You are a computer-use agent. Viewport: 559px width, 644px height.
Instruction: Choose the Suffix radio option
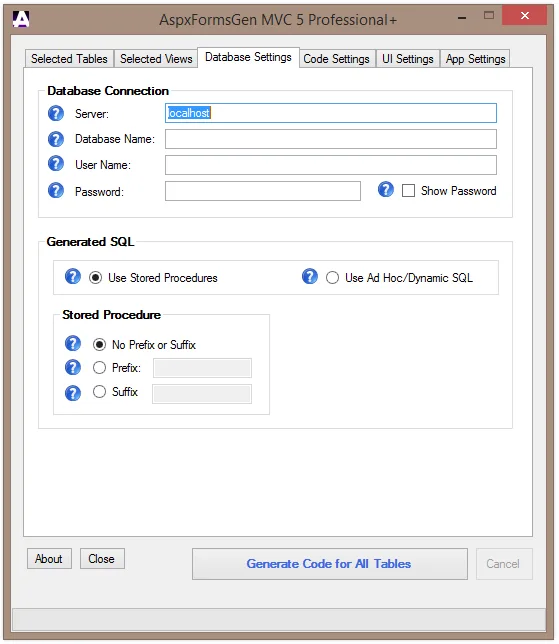[99, 392]
